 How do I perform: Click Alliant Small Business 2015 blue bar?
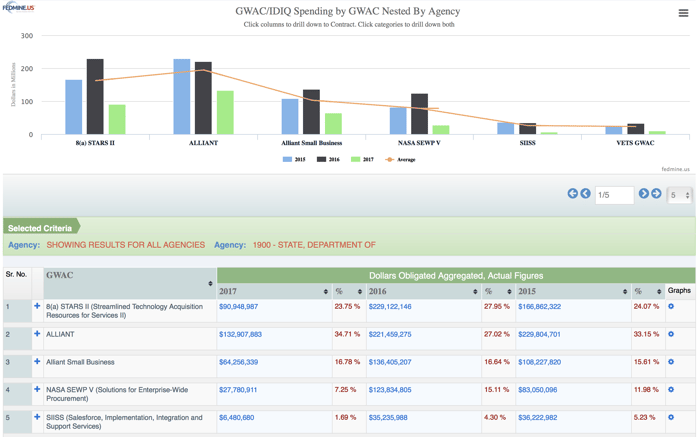pos(290,117)
